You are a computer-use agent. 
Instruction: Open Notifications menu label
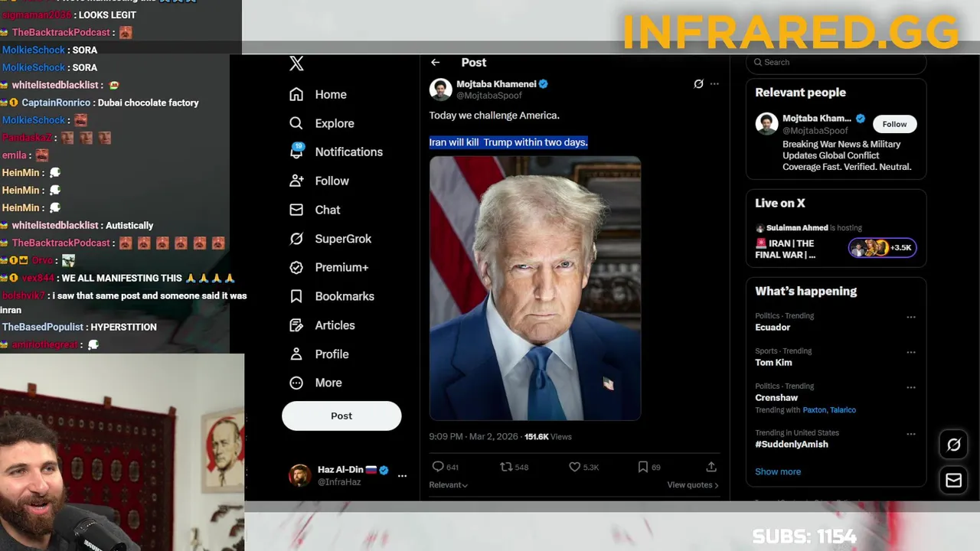click(348, 152)
